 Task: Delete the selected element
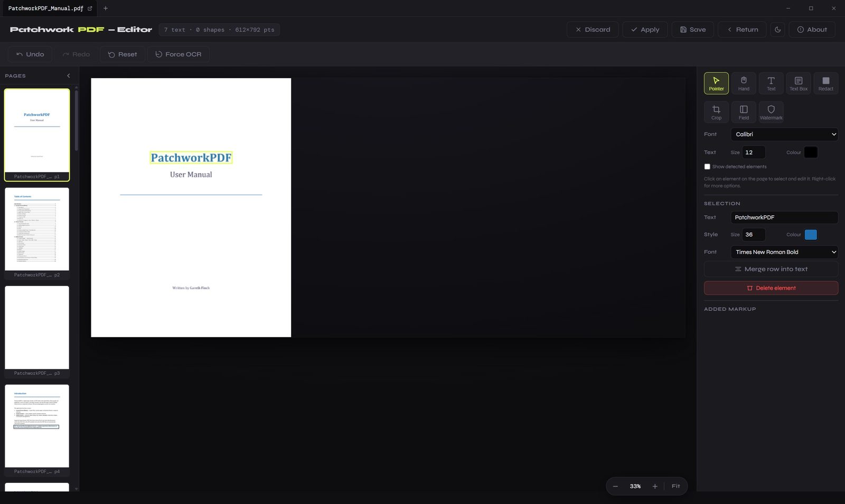pos(771,288)
